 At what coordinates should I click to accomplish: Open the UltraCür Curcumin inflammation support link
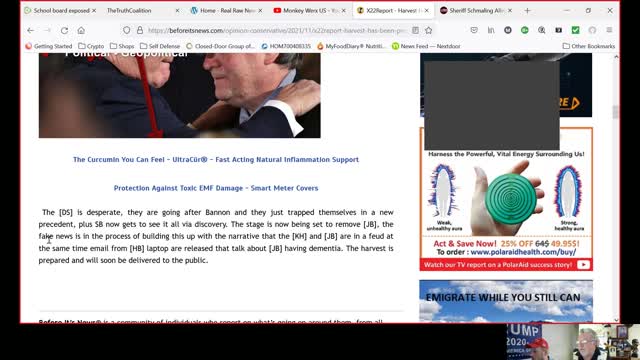(216, 160)
